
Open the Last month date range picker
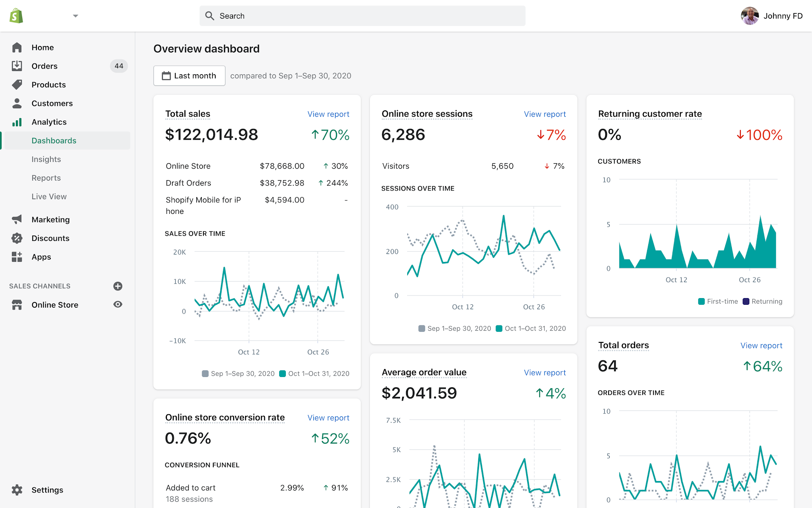[x=189, y=76]
